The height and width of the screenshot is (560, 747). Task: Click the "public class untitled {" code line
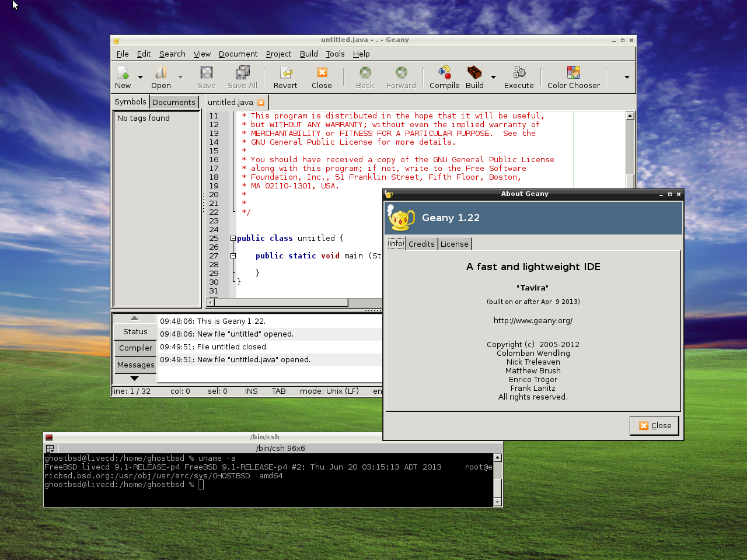click(290, 238)
